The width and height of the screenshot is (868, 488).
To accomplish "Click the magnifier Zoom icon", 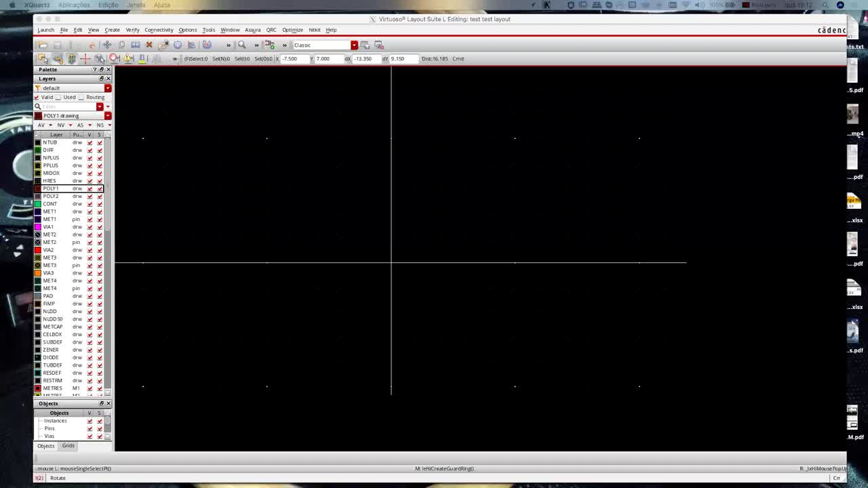I will (x=242, y=45).
